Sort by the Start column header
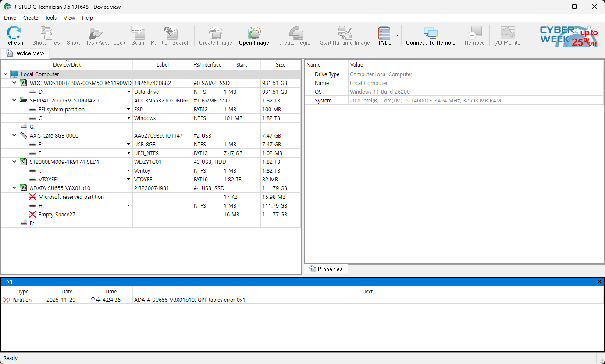Viewport: 605px width, 364px height. point(242,65)
